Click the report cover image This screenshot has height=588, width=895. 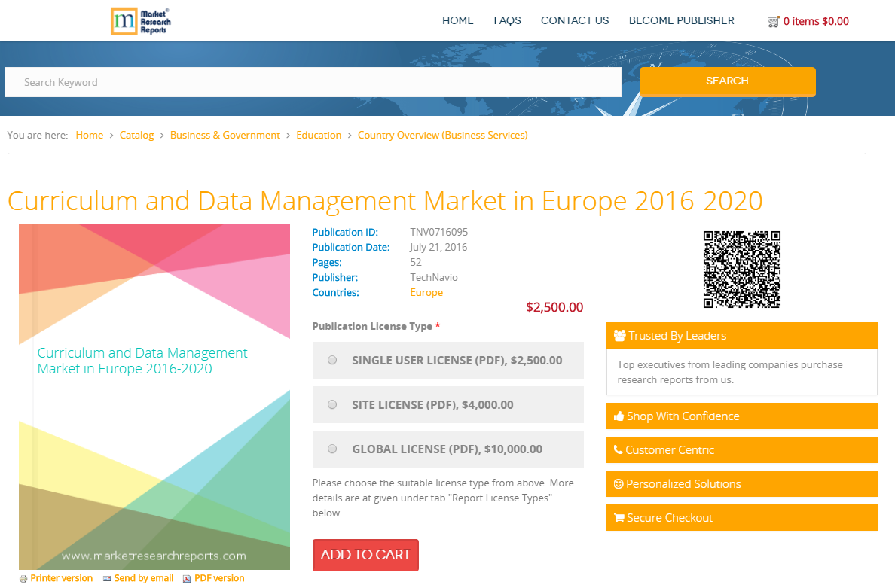(x=154, y=397)
